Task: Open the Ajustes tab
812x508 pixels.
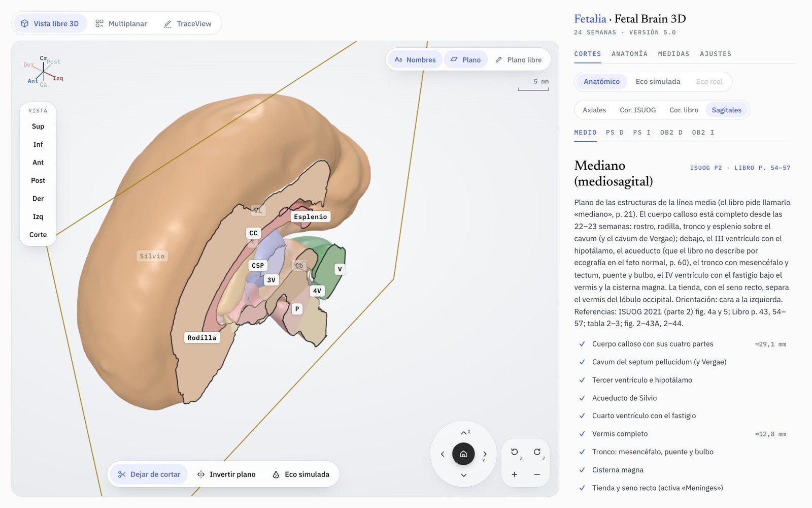Action: coord(716,54)
